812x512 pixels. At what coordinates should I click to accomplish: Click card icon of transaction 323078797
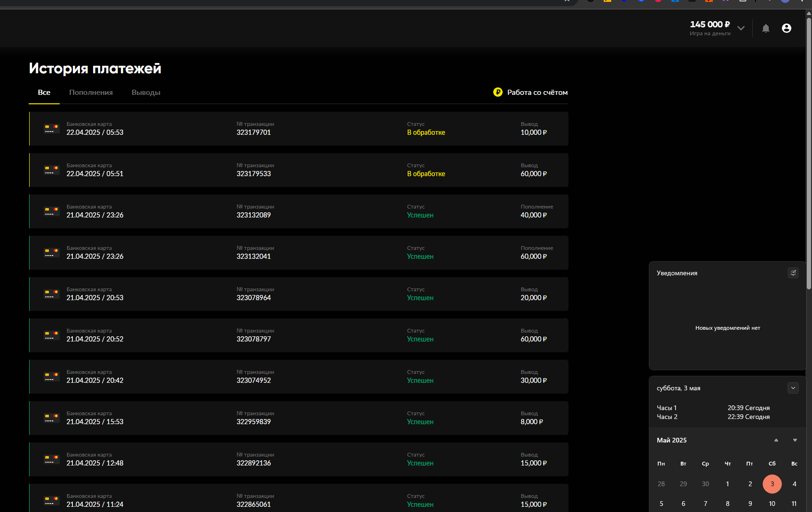(51, 335)
